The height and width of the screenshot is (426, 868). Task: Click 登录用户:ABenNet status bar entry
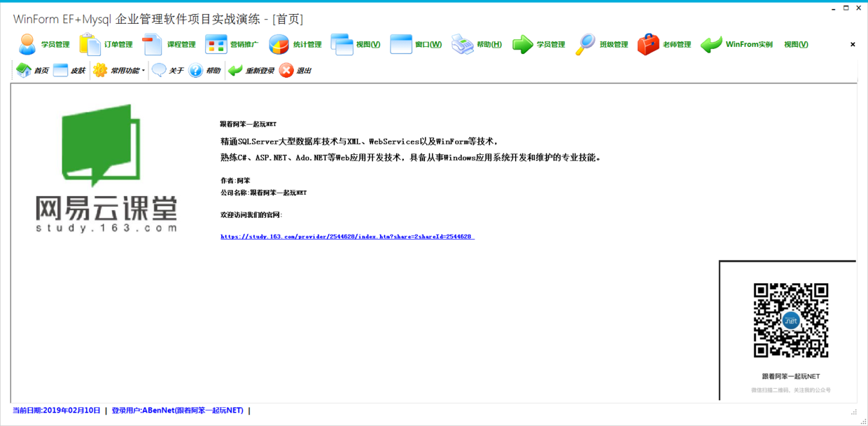178,411
